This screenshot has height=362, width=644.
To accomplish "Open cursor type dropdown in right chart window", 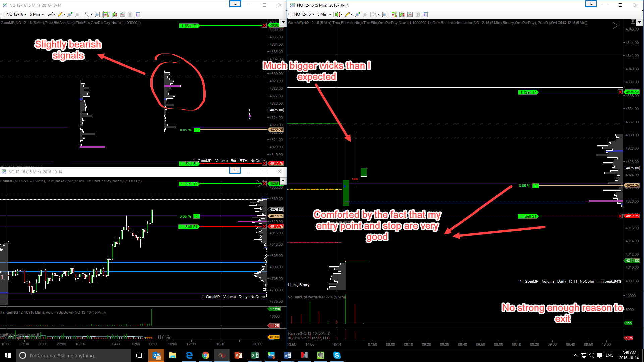I will [376, 14].
